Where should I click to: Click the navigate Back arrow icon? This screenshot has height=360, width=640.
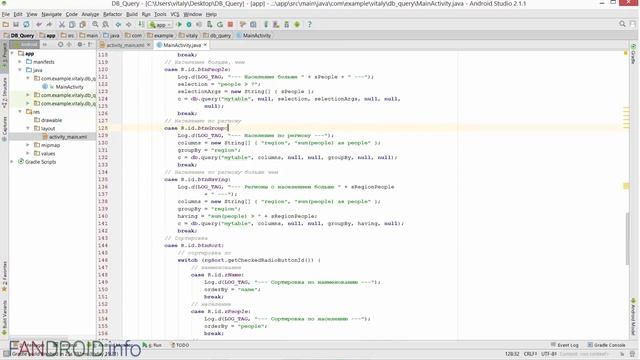coord(118,24)
